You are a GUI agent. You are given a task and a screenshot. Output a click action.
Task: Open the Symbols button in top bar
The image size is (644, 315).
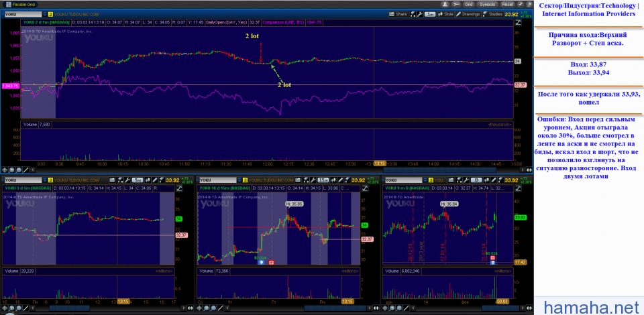488,5
